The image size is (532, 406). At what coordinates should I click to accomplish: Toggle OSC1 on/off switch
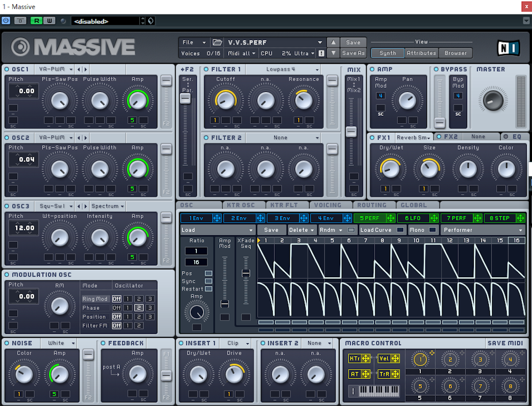coord(6,69)
